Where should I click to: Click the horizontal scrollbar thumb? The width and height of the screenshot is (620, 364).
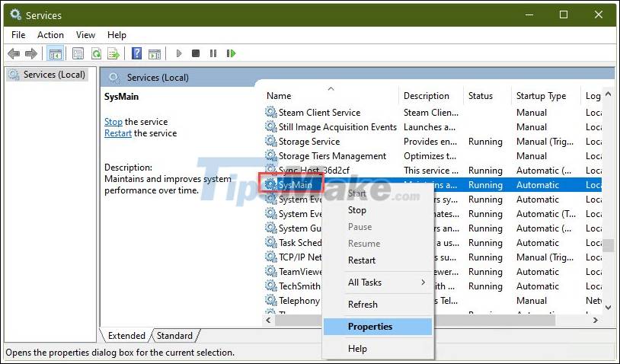(x=415, y=320)
